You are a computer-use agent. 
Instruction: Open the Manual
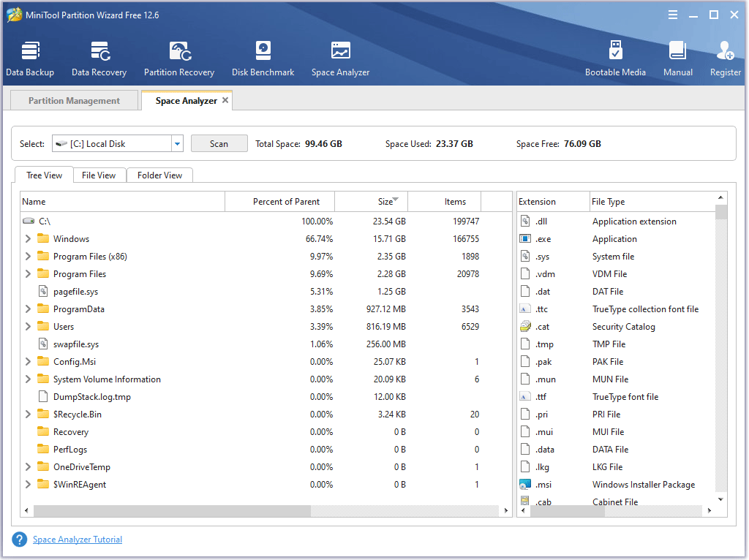[x=678, y=58]
